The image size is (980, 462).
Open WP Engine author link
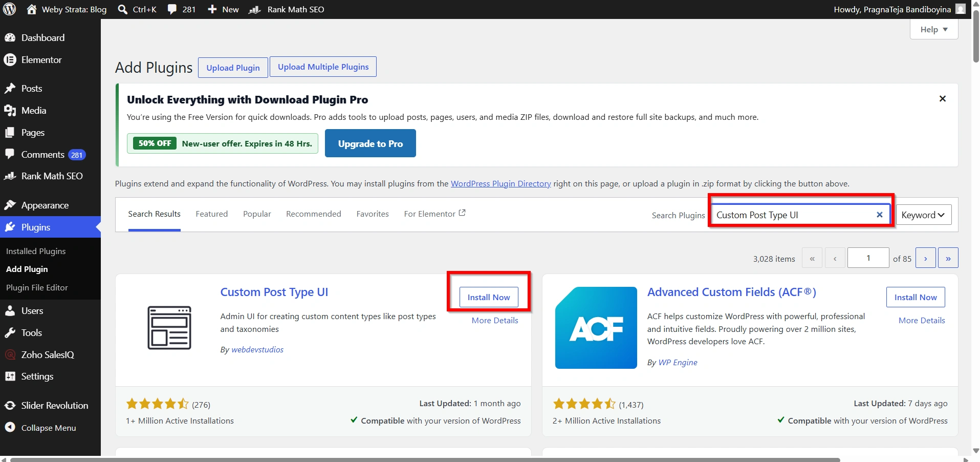click(678, 363)
